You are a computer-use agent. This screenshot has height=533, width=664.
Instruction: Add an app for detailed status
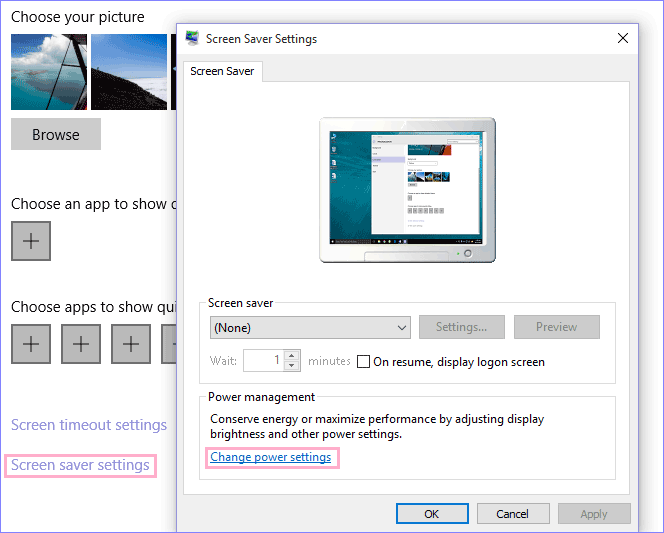coord(31,241)
